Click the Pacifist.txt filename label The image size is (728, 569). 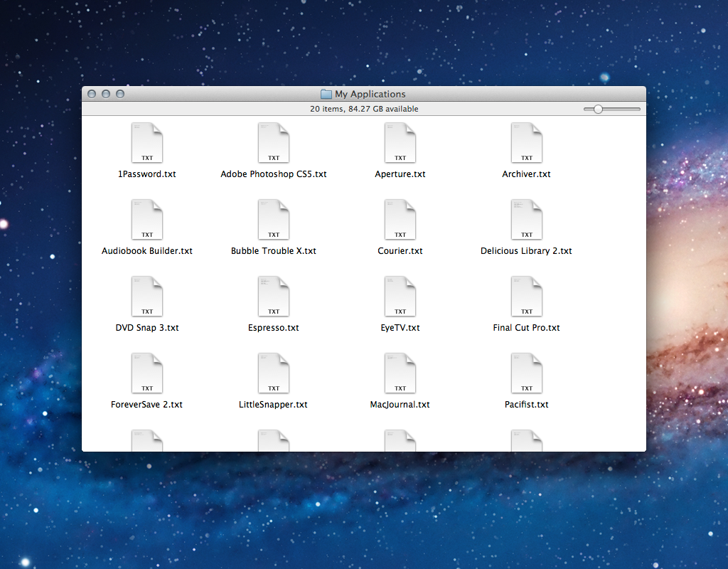(x=527, y=405)
